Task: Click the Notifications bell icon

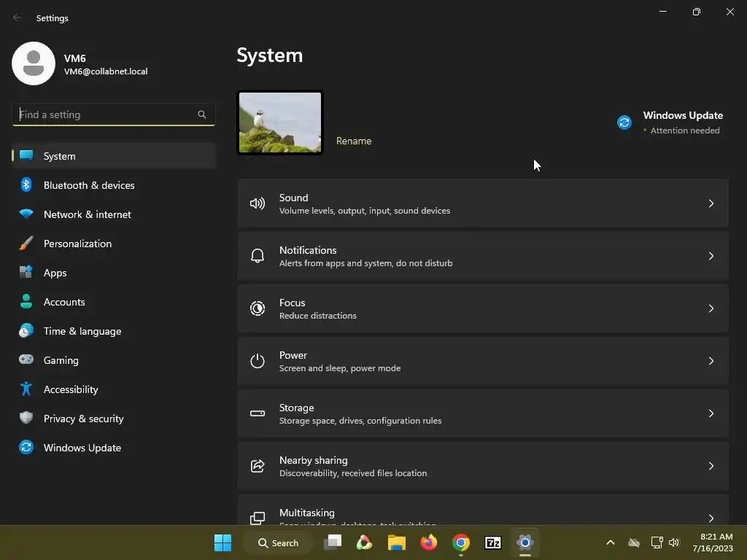Action: pos(258,256)
